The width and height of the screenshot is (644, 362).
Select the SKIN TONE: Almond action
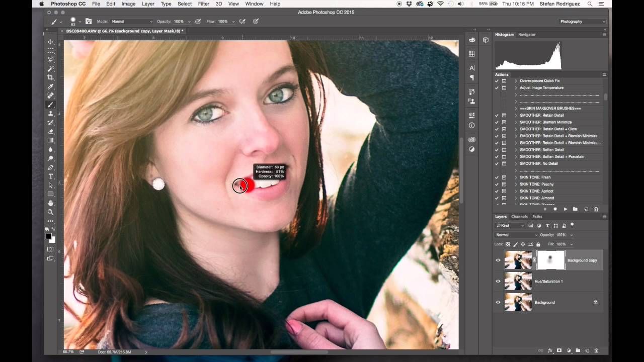[x=537, y=198]
